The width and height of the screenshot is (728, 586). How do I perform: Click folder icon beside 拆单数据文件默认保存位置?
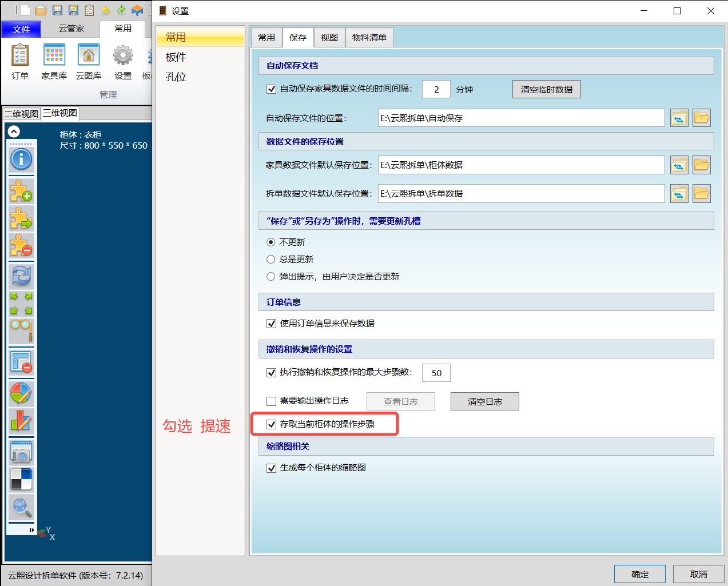point(702,193)
